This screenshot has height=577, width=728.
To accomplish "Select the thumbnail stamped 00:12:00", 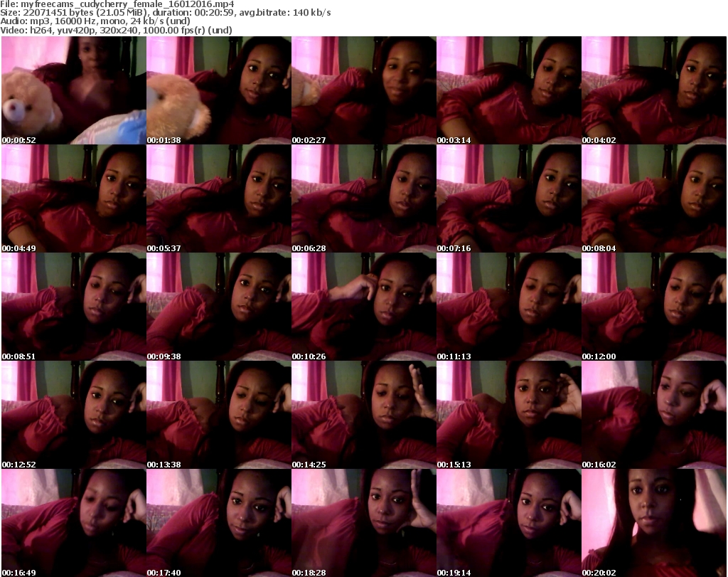I will tap(654, 307).
